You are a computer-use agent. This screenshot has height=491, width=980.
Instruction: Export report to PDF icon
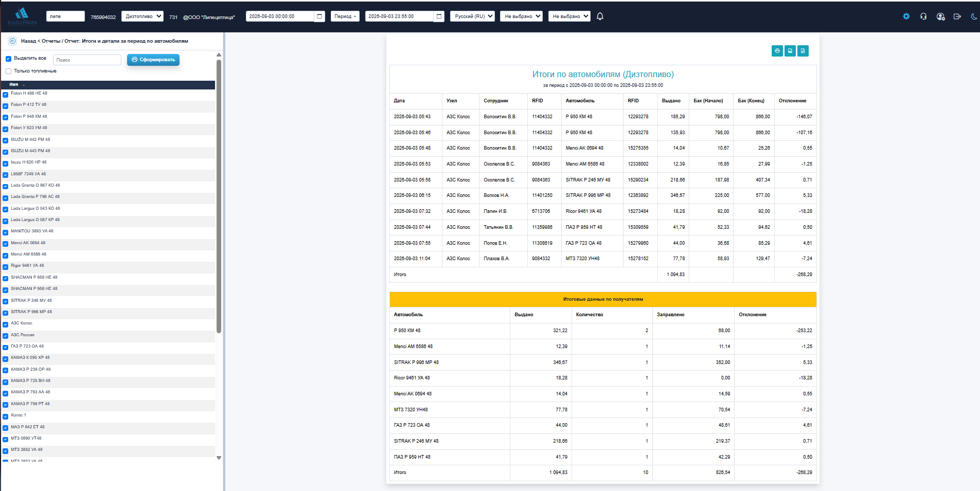[803, 51]
